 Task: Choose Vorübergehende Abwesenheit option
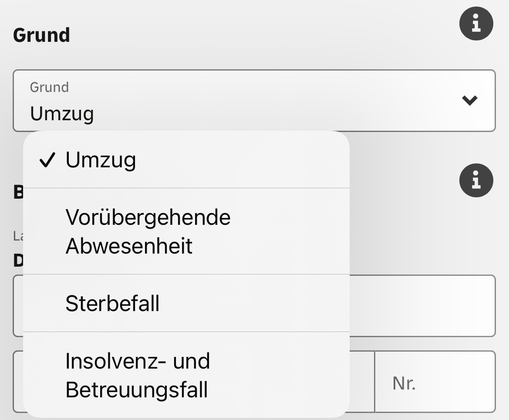pyautogui.click(x=186, y=231)
